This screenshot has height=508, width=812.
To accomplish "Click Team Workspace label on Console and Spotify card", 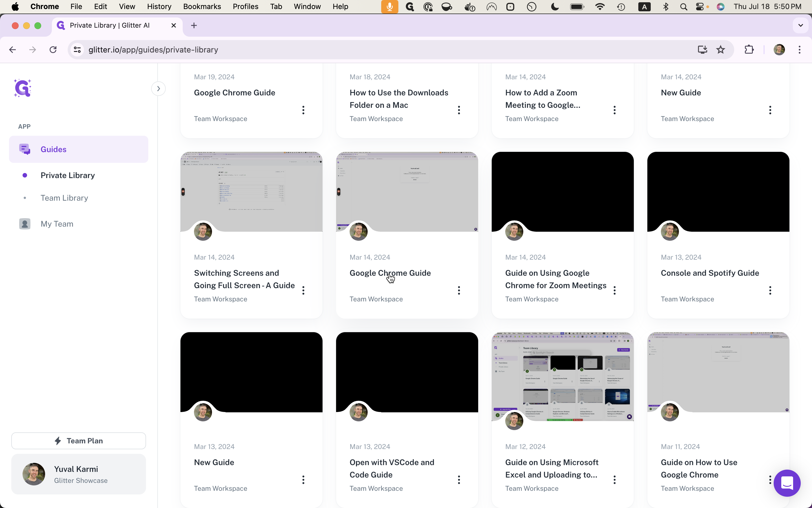I will pos(687,299).
